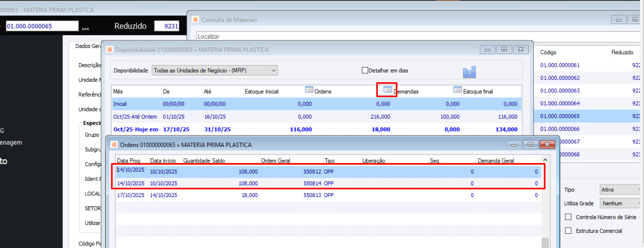Maximize the Ordens window
Viewport: 644px width, 248px height.
(x=530, y=144)
